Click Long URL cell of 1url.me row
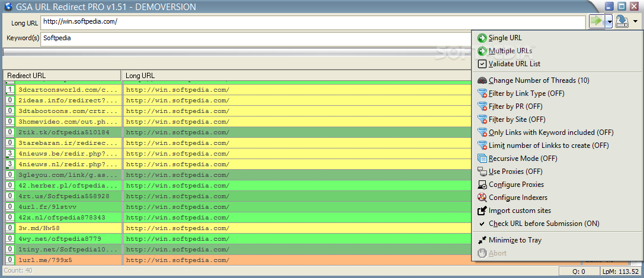This screenshot has height=278, width=644. [297, 260]
